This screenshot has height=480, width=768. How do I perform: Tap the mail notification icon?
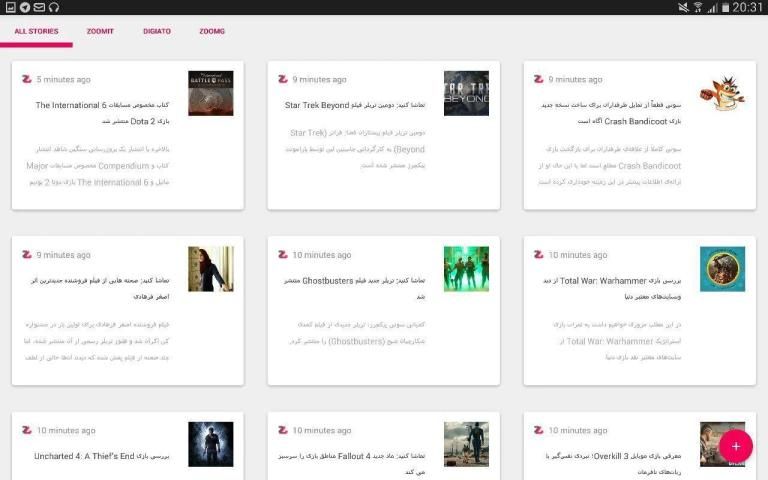click(39, 7)
